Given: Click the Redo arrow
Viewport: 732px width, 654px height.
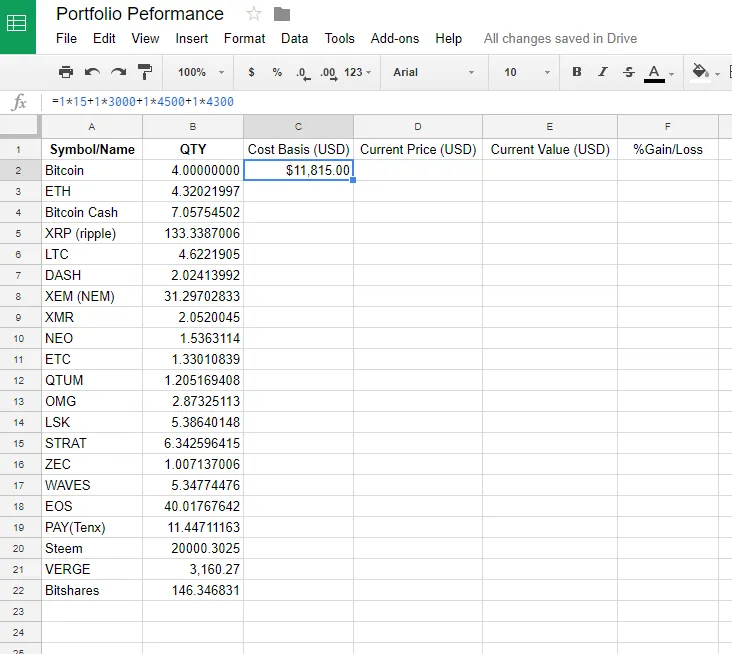Looking at the screenshot, I should point(119,72).
